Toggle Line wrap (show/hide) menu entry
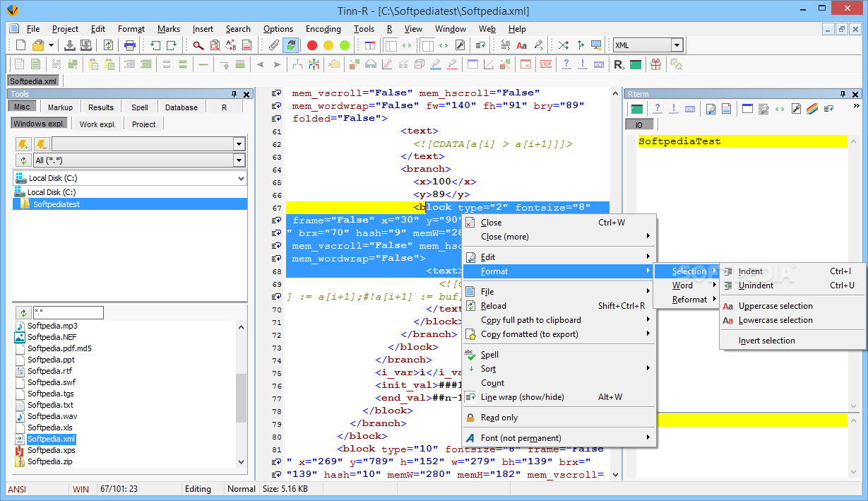 click(x=523, y=397)
